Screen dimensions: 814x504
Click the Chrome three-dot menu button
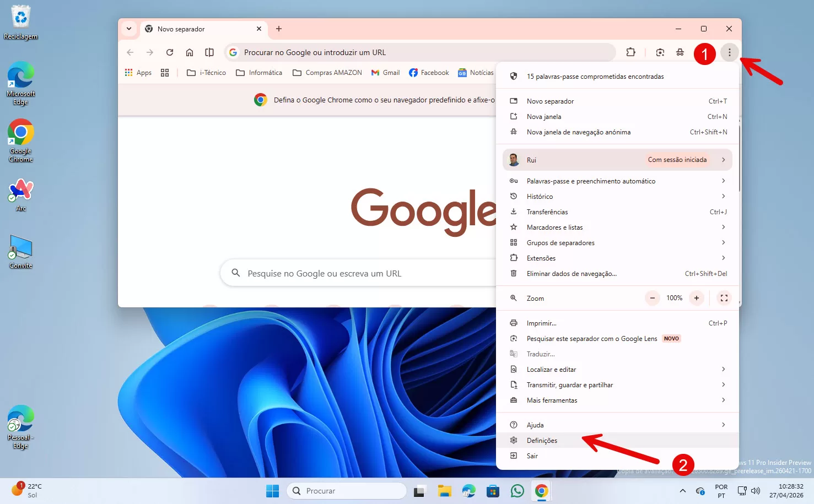point(729,52)
